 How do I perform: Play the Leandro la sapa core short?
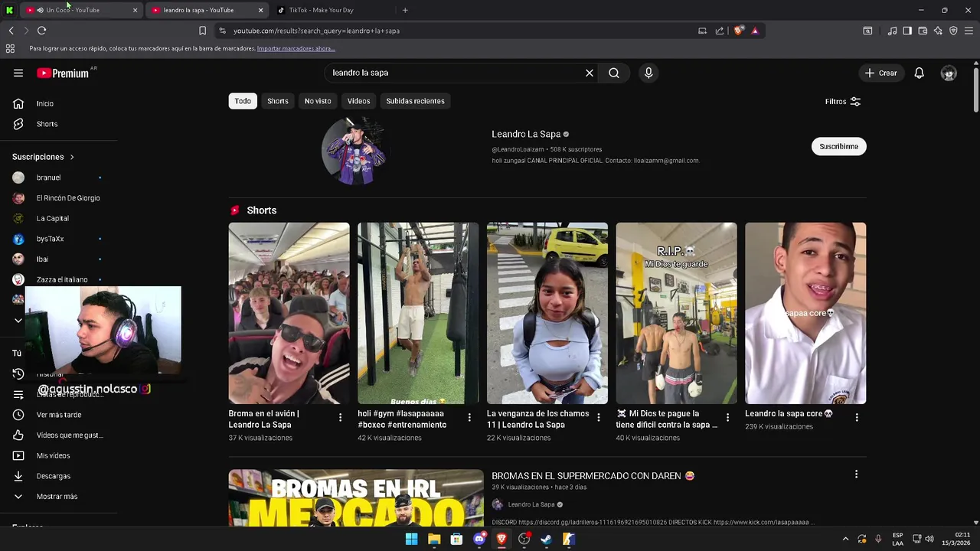point(805,313)
